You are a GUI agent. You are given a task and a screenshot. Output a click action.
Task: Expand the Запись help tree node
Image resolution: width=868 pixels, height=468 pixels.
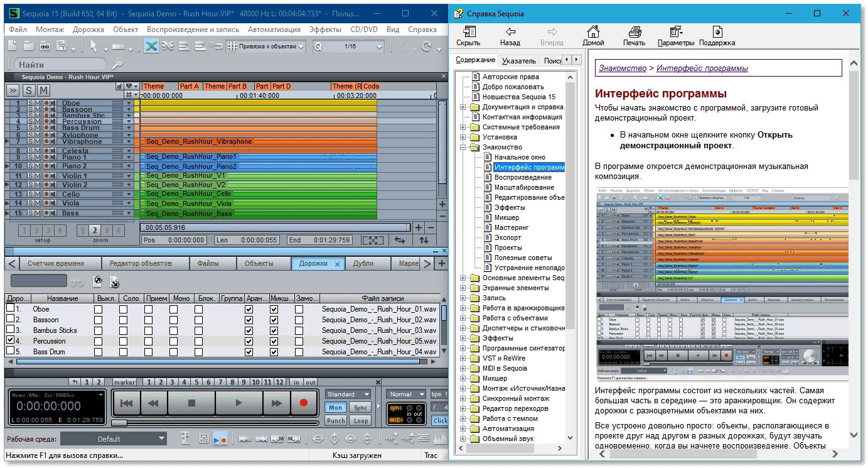[463, 298]
